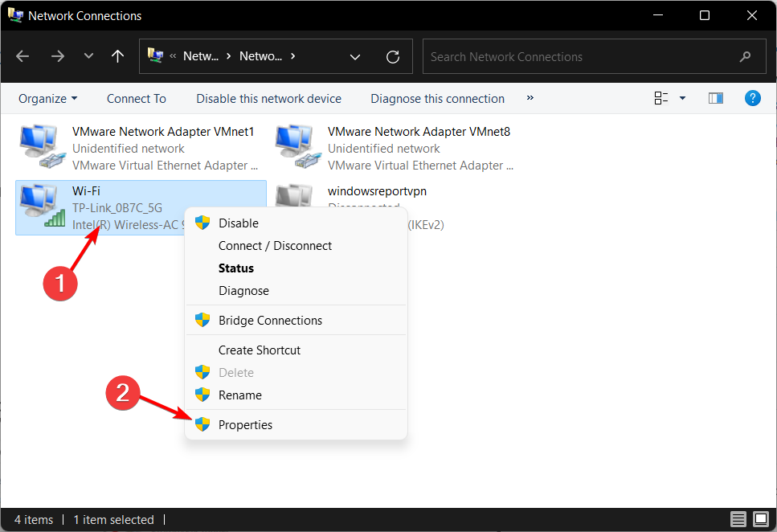Toggle the preview pane icon
777x532 pixels.
click(x=716, y=98)
